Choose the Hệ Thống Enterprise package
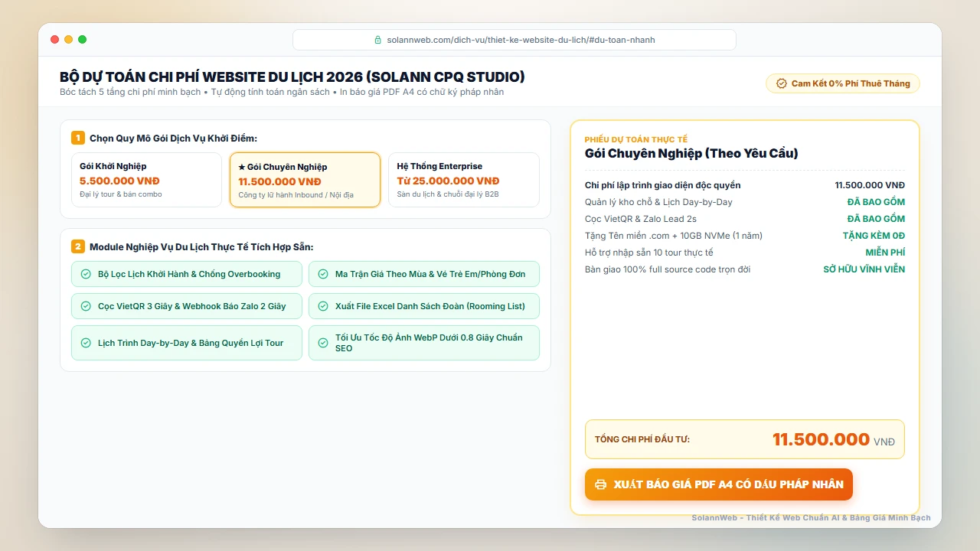980x551 pixels. (463, 180)
